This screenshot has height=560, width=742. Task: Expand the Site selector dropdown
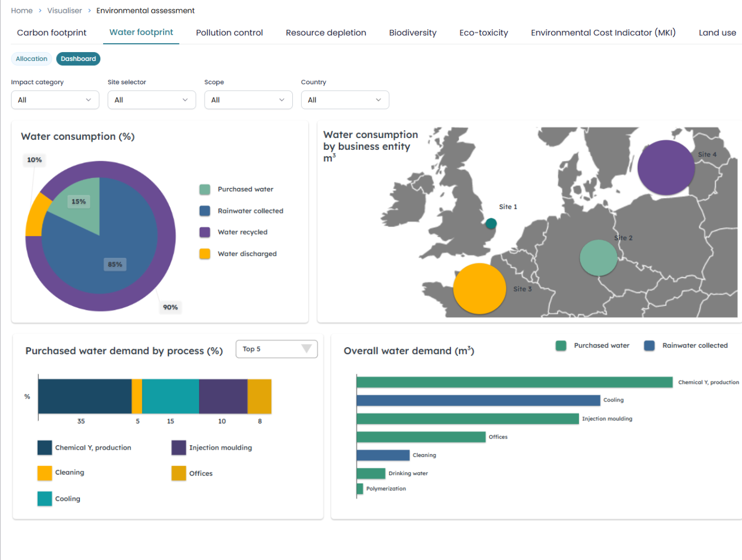point(151,100)
